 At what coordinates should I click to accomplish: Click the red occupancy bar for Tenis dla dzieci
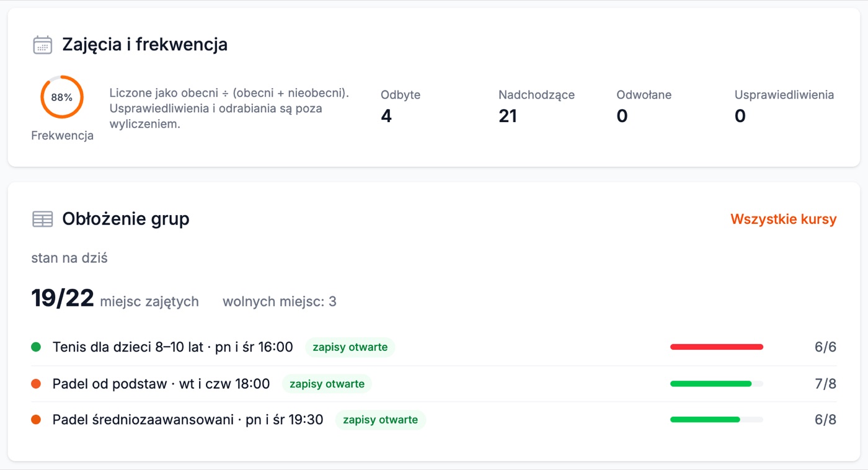coord(717,347)
